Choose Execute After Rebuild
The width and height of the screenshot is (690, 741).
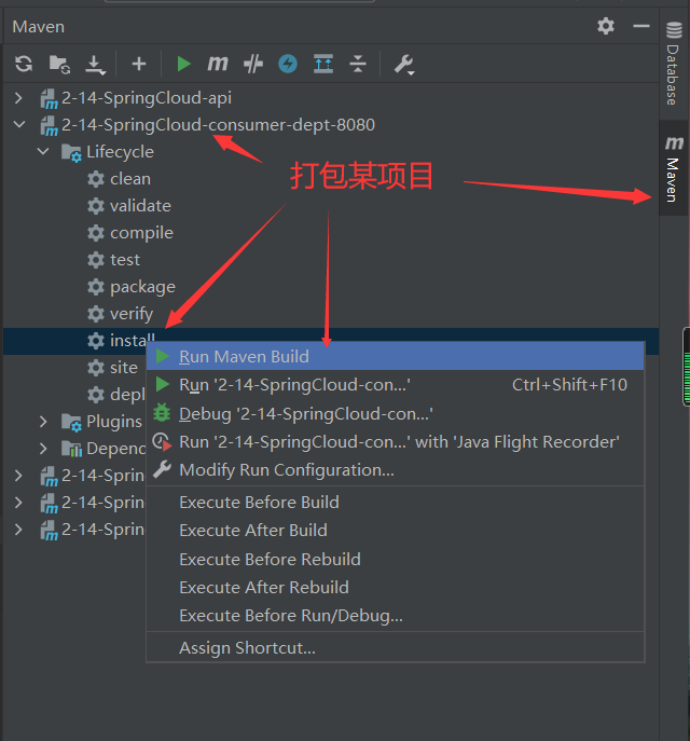395,587
